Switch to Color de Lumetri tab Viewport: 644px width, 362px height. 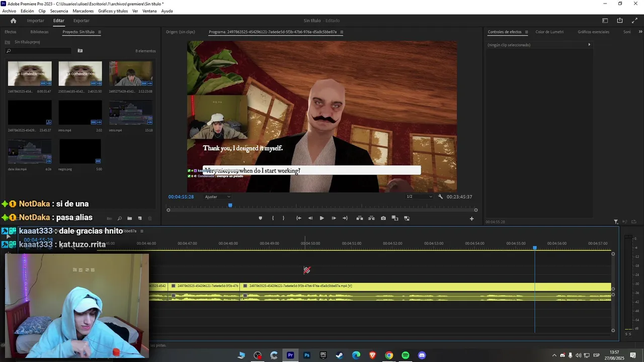[549, 32]
